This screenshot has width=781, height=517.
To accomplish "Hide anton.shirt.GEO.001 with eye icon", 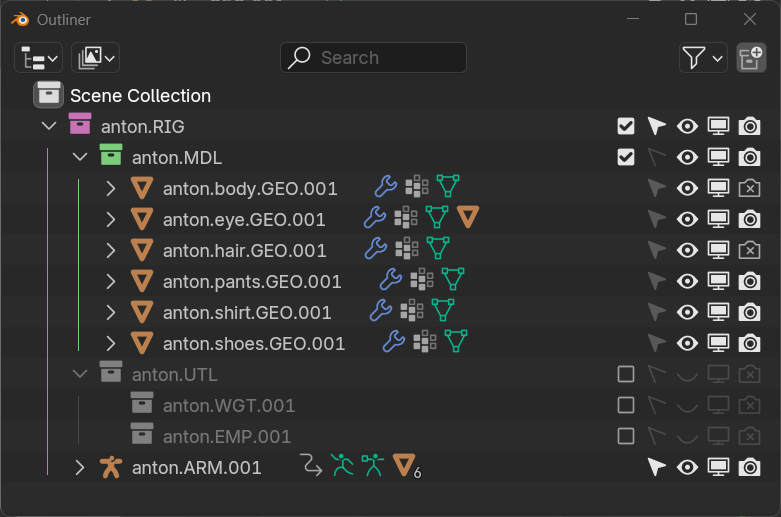I will click(687, 312).
